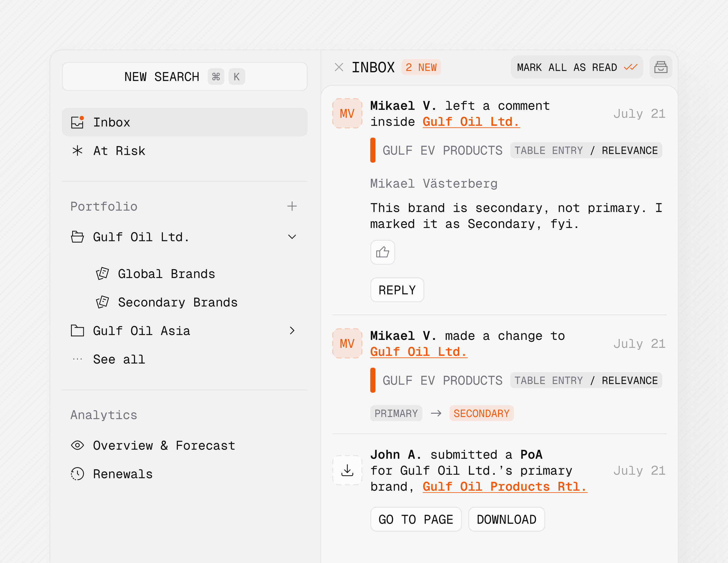Click the MV avatar on comment notification
Image resolution: width=728 pixels, height=563 pixels.
[x=347, y=114]
